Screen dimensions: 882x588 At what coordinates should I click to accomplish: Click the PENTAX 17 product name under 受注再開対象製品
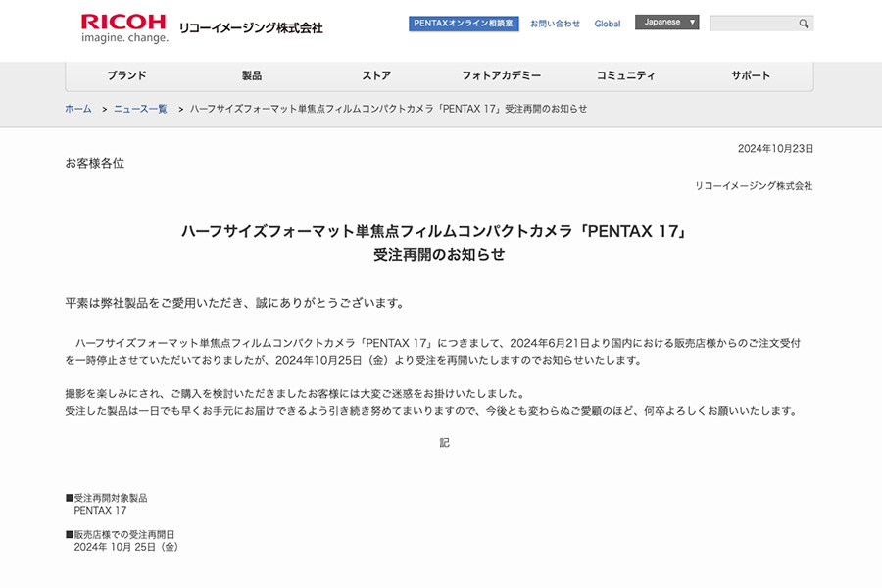100,511
